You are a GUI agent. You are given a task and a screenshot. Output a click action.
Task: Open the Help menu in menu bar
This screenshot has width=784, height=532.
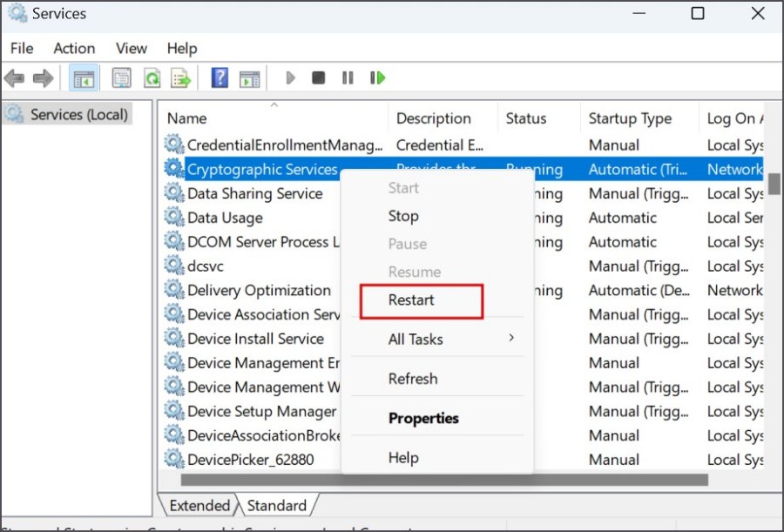(x=182, y=49)
